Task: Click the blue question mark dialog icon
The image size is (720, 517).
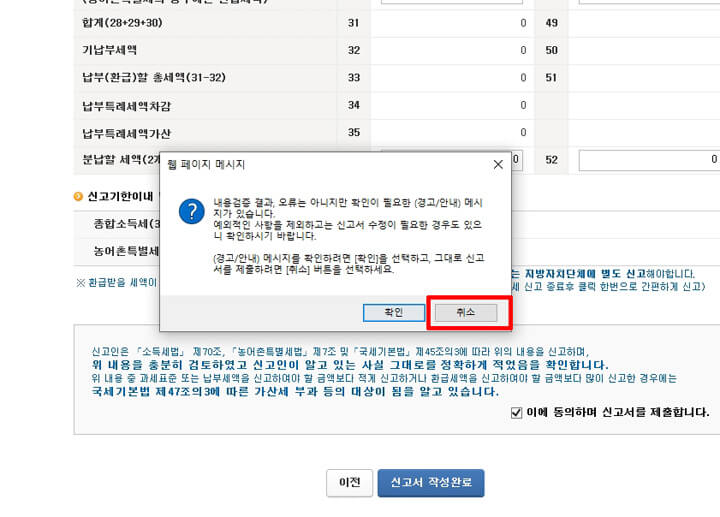Action: click(191, 211)
